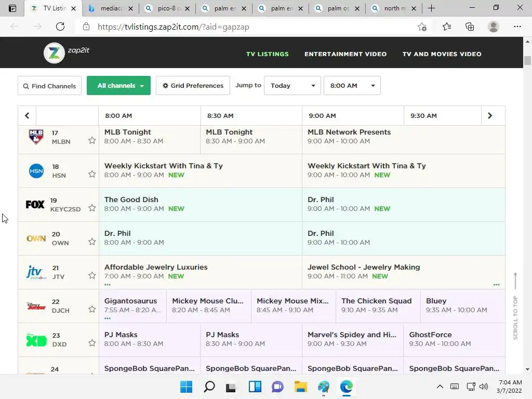
Task: Click the HSN channel logo
Action: point(36,170)
